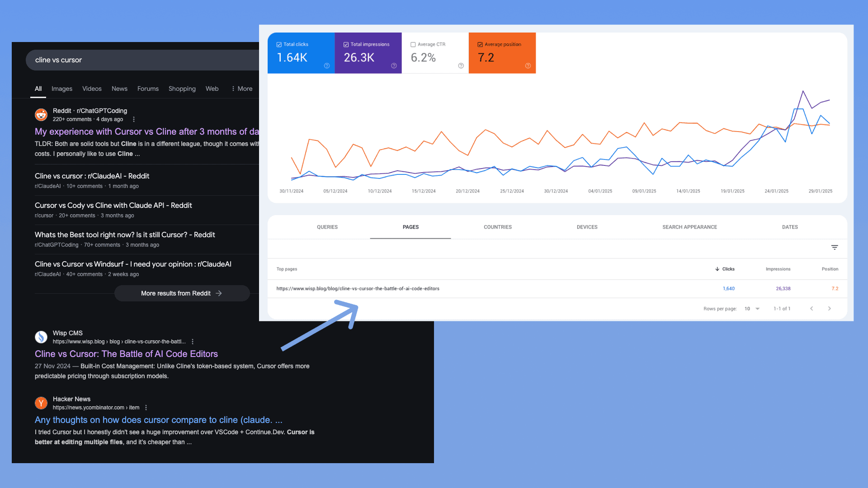Sort table by Clicks column
Image resolution: width=868 pixels, height=488 pixels.
point(725,269)
